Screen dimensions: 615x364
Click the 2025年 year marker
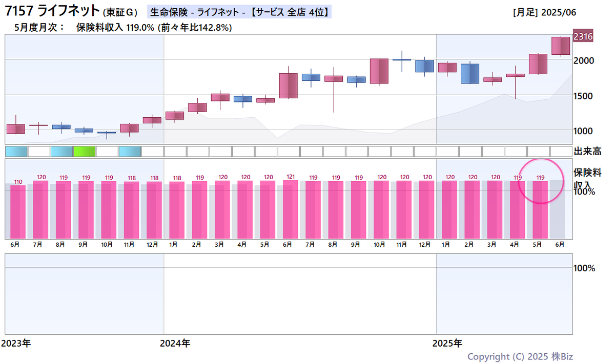(447, 342)
